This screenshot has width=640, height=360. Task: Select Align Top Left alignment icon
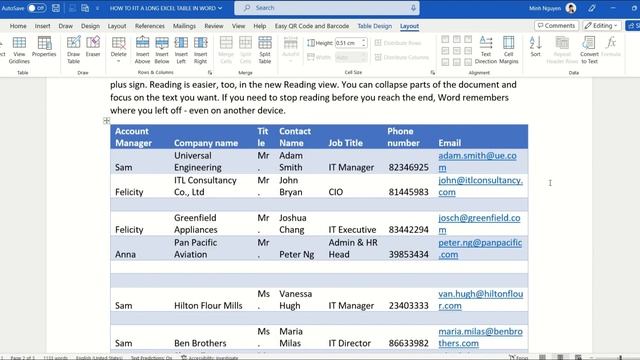tap(445, 39)
